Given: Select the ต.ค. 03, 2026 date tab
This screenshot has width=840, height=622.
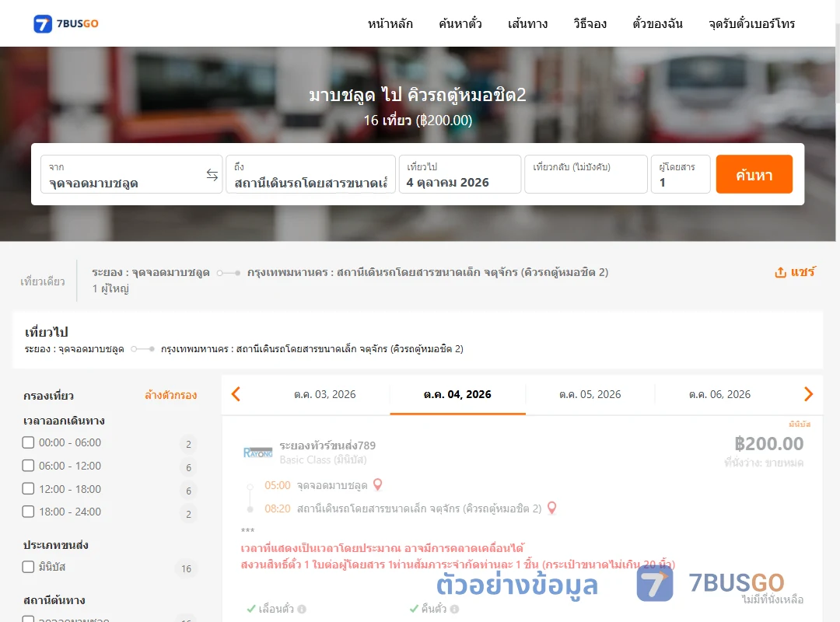Looking at the screenshot, I should point(324,395).
